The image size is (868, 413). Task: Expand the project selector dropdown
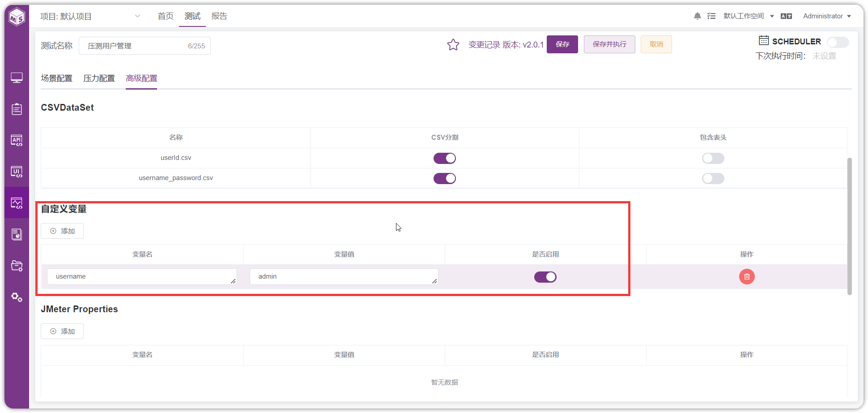point(137,16)
